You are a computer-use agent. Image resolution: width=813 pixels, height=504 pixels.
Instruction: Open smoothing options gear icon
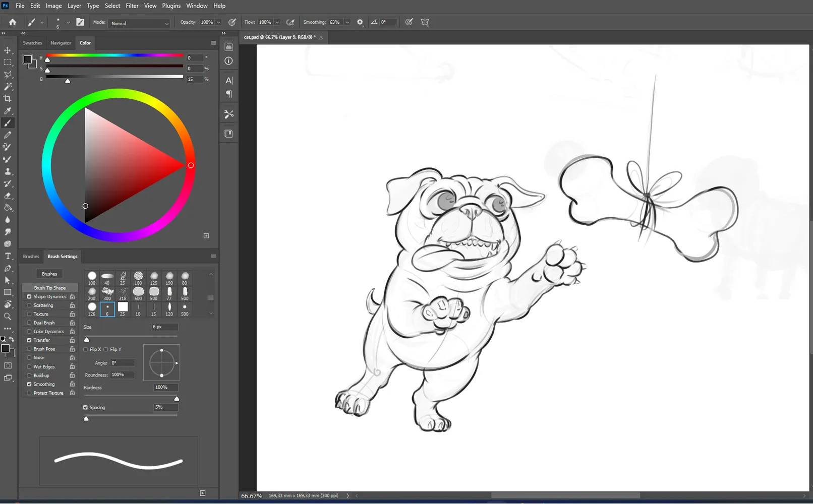coord(360,22)
